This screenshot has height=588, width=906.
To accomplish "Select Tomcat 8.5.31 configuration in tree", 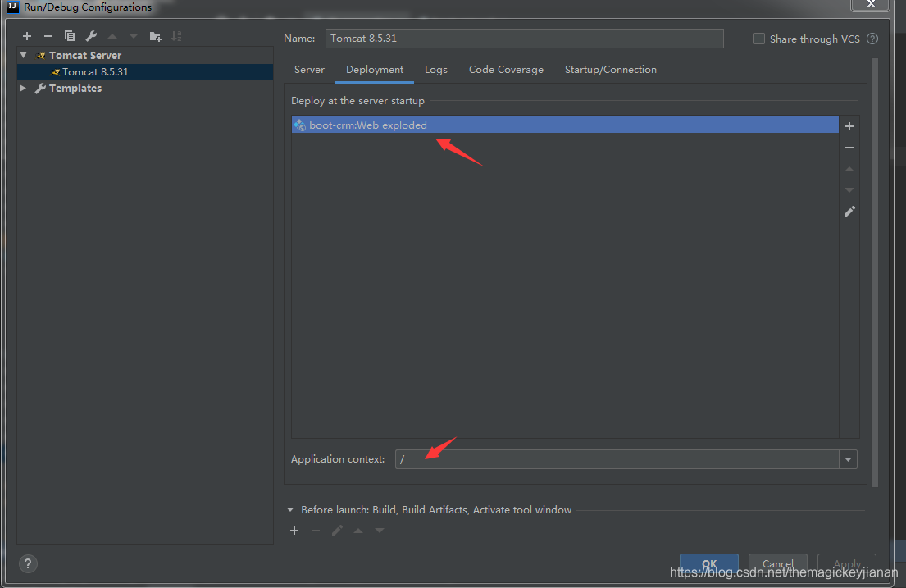I will coord(145,71).
